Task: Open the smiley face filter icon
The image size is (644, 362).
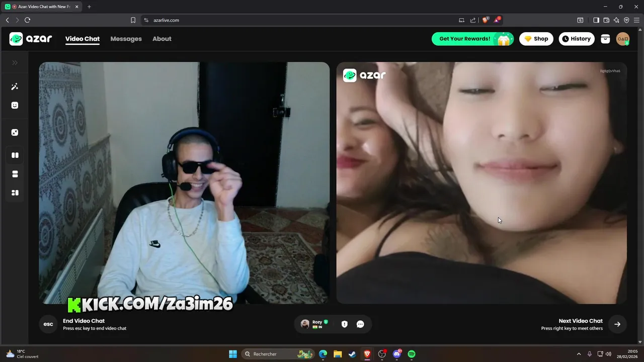Action: point(15,105)
